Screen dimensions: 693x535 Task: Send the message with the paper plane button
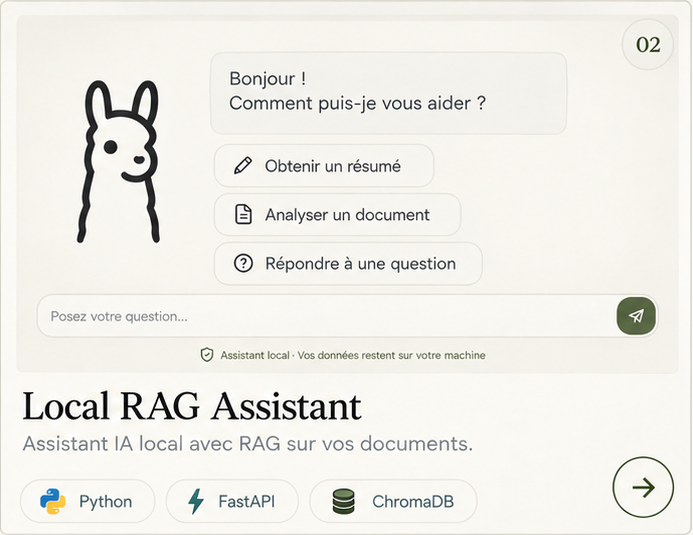pyautogui.click(x=636, y=316)
